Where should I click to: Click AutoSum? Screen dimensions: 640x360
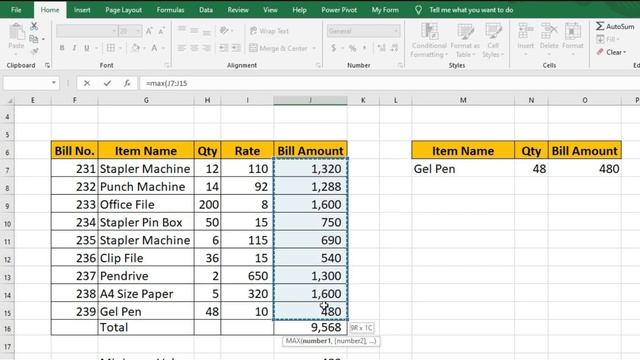tap(615, 27)
